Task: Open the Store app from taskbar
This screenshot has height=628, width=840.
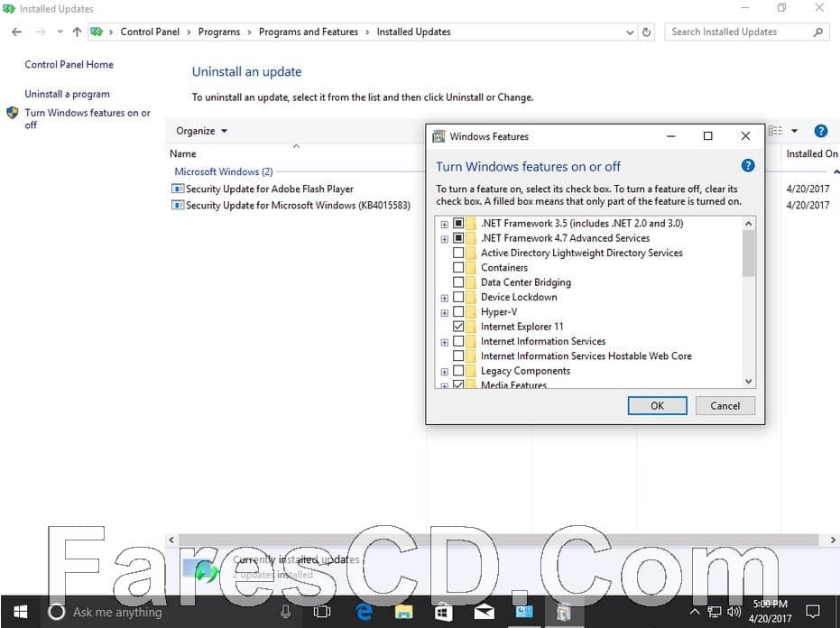Action: pos(444,612)
